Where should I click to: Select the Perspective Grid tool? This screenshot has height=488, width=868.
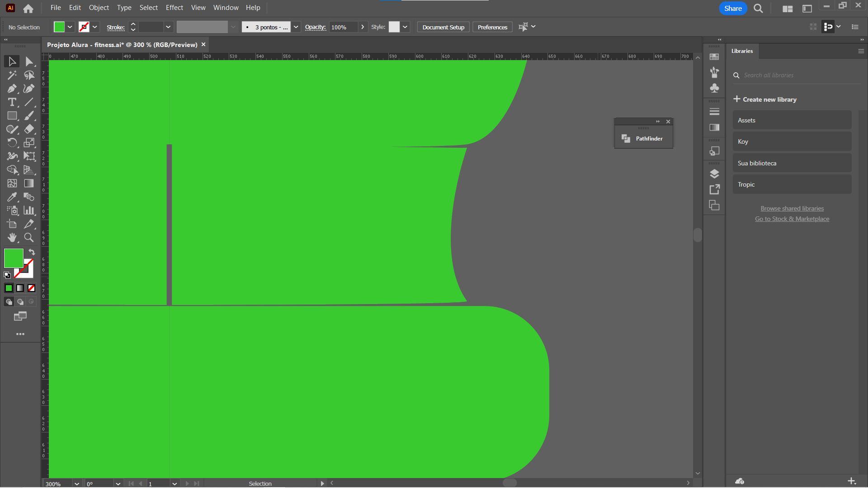tap(29, 170)
